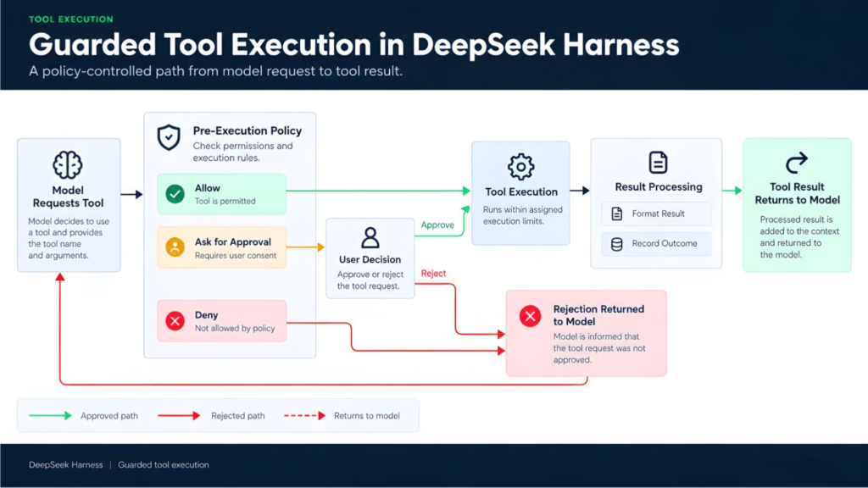Click the green TOOL EXECUTION header label
The height and width of the screenshot is (488, 868).
pos(71,19)
